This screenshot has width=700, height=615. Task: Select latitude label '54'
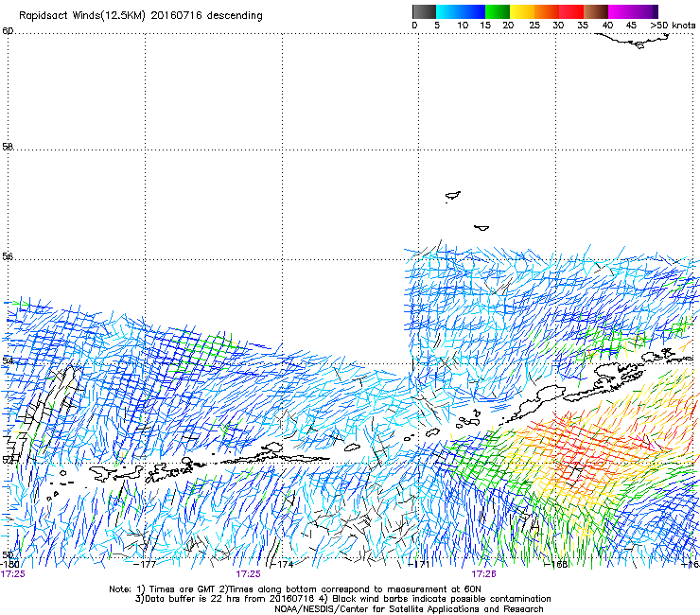pos(8,360)
